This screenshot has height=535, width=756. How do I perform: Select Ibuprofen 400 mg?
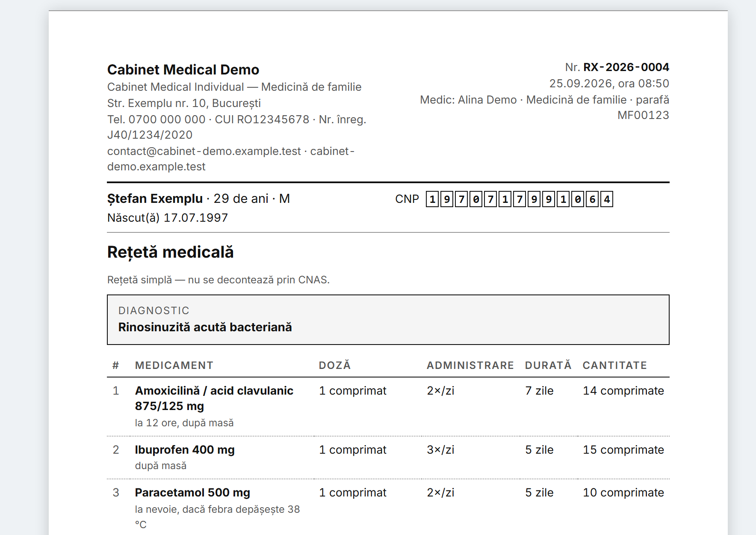185,450
